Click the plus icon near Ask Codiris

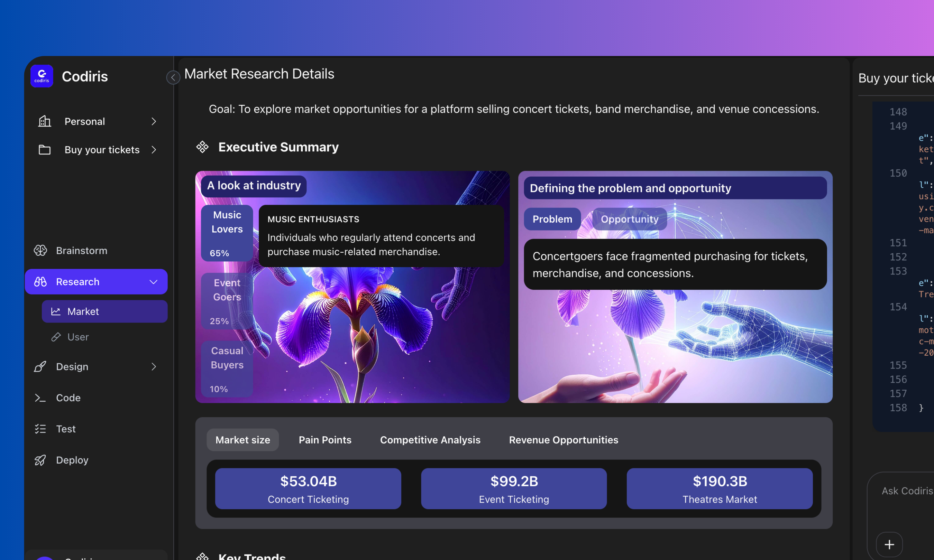point(889,544)
